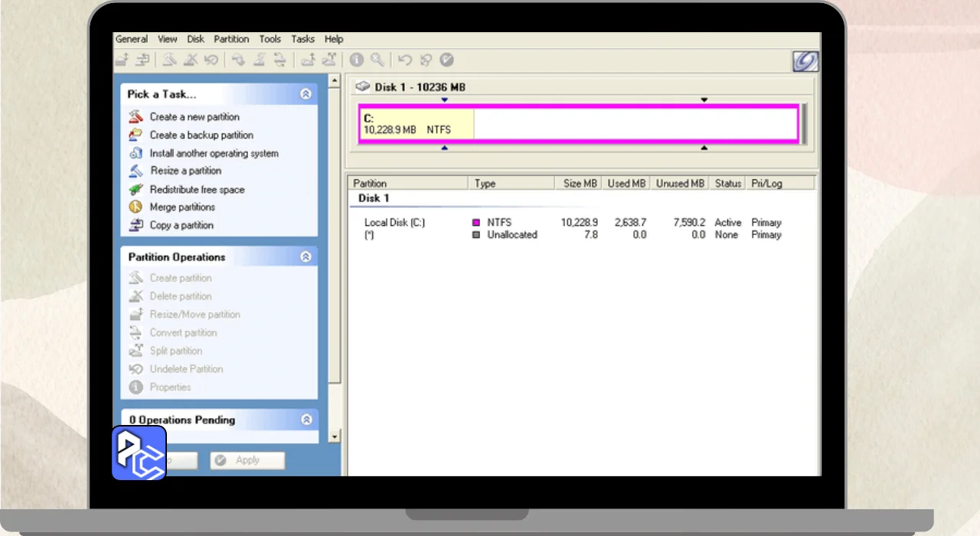Image resolution: width=980 pixels, height=536 pixels.
Task: Click the task pane scrollbar down arrow
Action: tap(334, 436)
